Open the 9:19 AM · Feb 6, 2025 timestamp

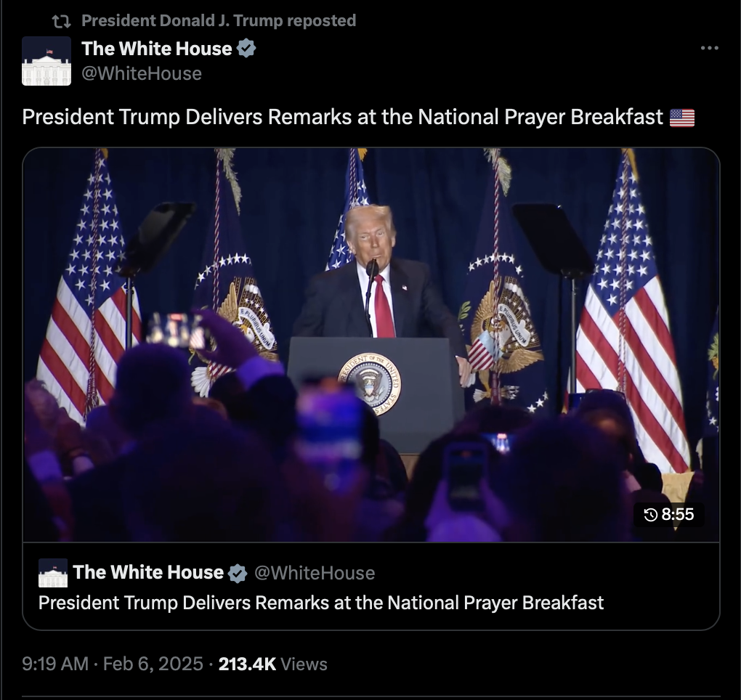click(113, 664)
